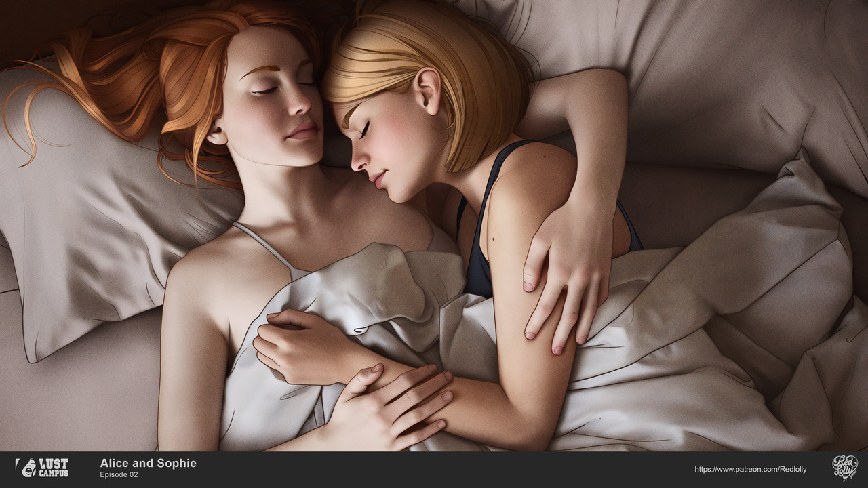
Task: Click the Red Lolly emblem icon
Action: pos(845,468)
